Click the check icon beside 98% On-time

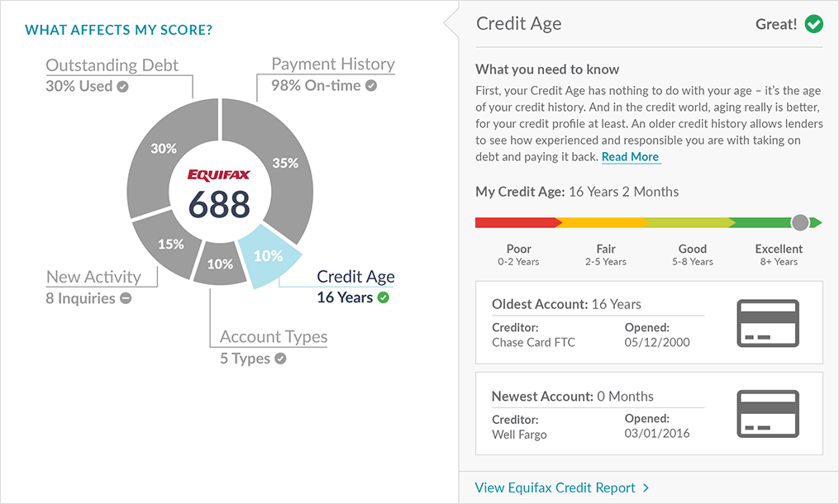point(371,86)
